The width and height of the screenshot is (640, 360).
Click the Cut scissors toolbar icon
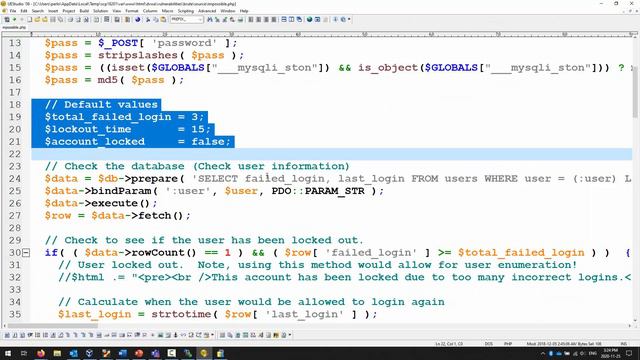148,19
